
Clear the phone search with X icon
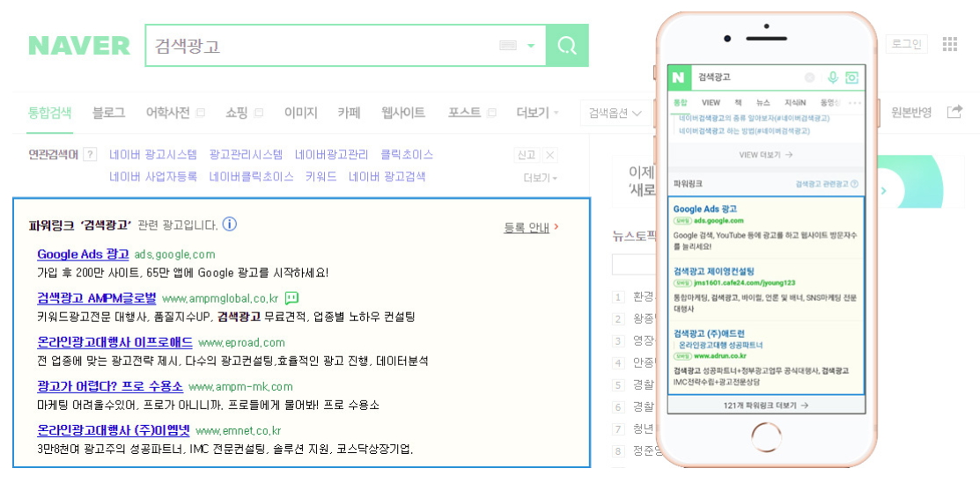[809, 77]
